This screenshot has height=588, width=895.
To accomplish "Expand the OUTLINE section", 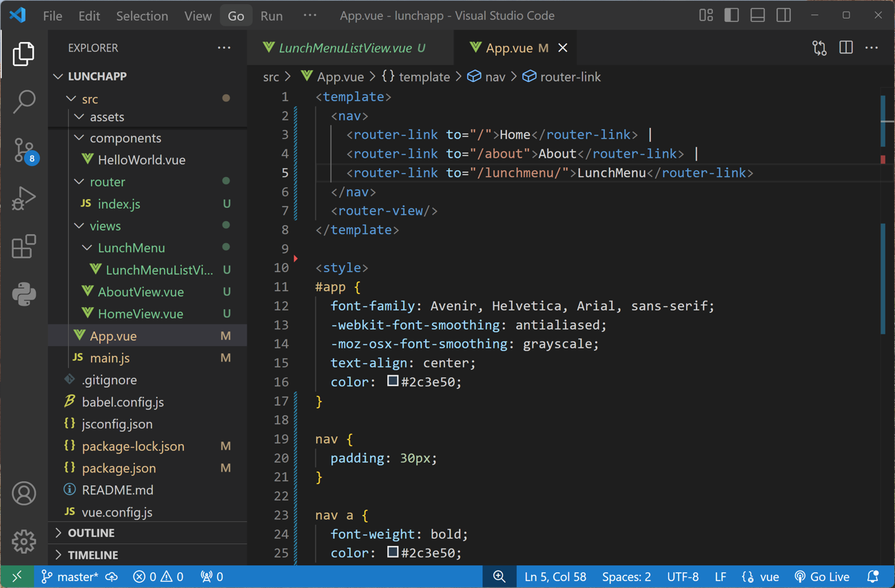I will 148,533.
